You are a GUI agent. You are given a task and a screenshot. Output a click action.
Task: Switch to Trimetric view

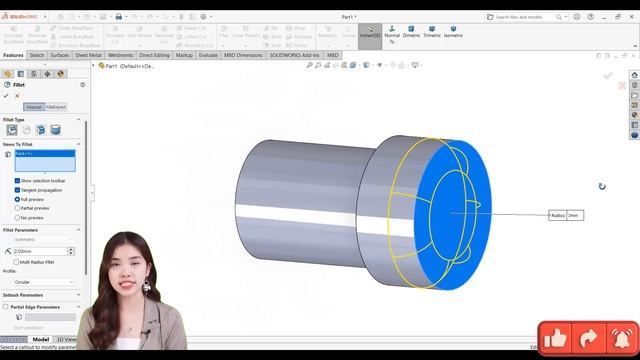tap(432, 32)
